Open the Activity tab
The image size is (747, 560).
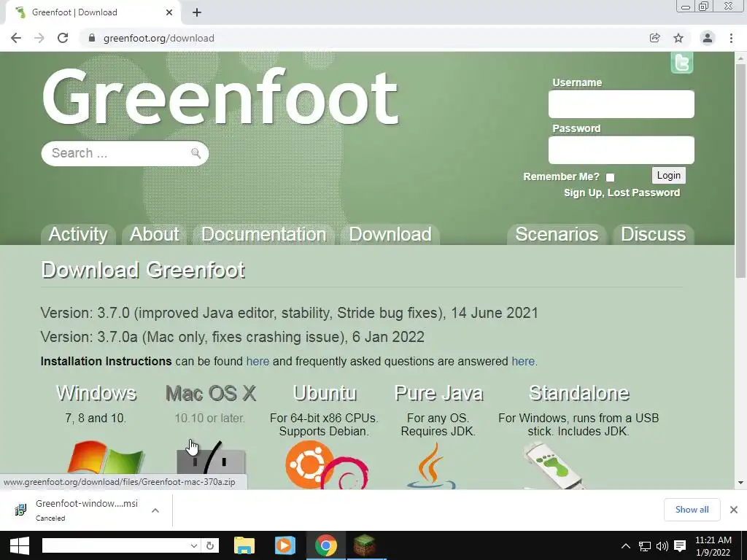pyautogui.click(x=78, y=234)
